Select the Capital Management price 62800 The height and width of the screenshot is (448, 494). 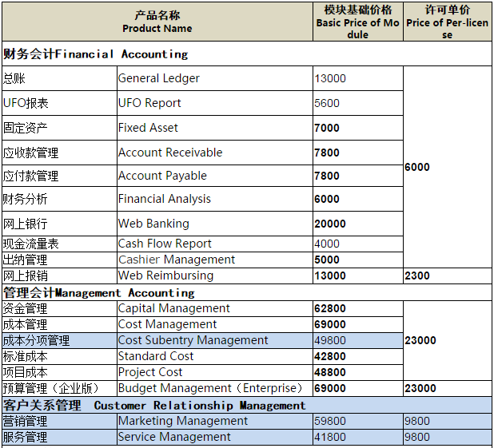[x=330, y=308]
